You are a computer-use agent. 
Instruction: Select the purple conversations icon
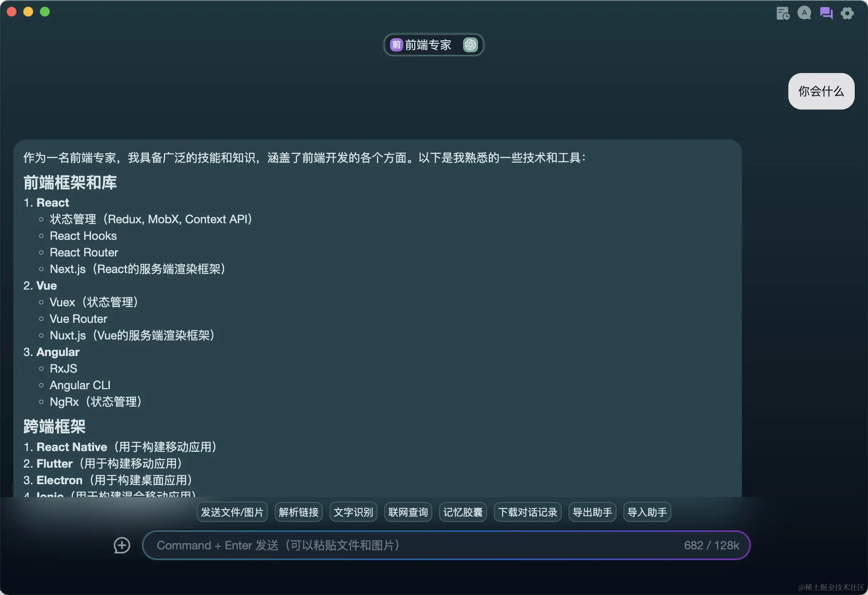(x=826, y=13)
